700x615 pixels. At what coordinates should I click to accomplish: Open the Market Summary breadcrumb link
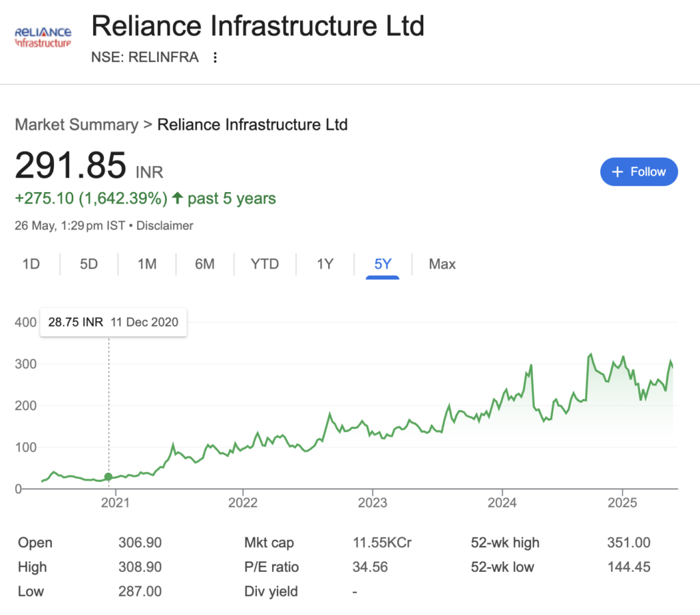(77, 124)
